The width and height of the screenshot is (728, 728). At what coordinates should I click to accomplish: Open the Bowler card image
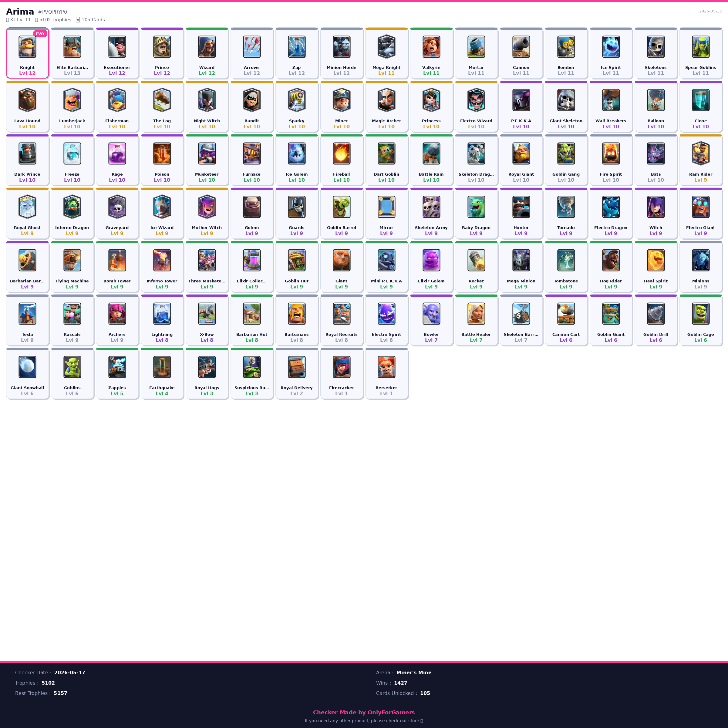point(431,314)
